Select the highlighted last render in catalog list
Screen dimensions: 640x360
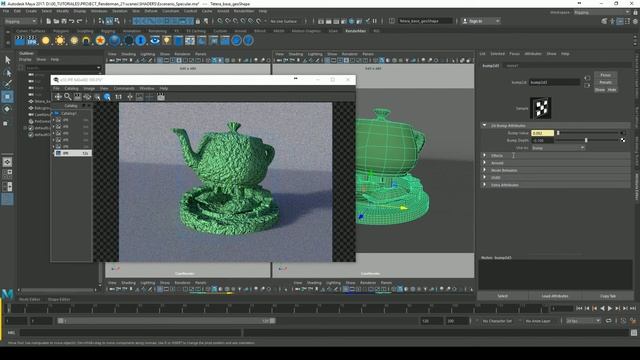pyautogui.click(x=72, y=153)
